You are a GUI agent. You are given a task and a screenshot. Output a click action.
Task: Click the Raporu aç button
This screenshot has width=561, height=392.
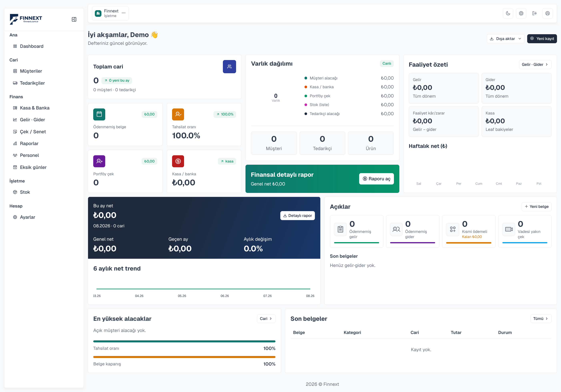[x=377, y=179]
